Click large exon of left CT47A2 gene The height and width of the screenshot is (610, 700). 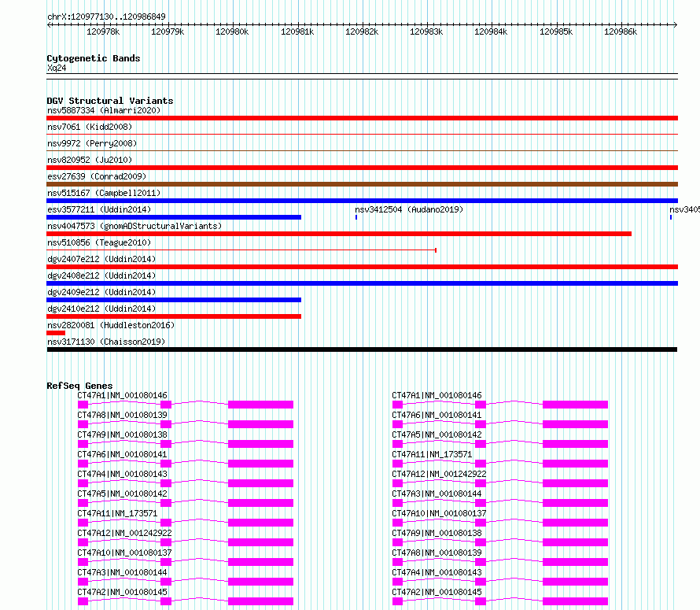260,601
